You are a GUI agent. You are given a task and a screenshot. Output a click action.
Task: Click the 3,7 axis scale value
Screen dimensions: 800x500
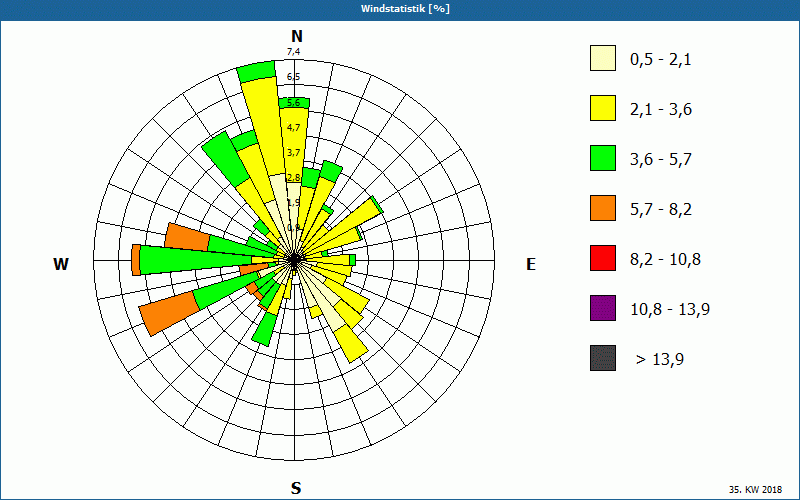click(x=293, y=153)
